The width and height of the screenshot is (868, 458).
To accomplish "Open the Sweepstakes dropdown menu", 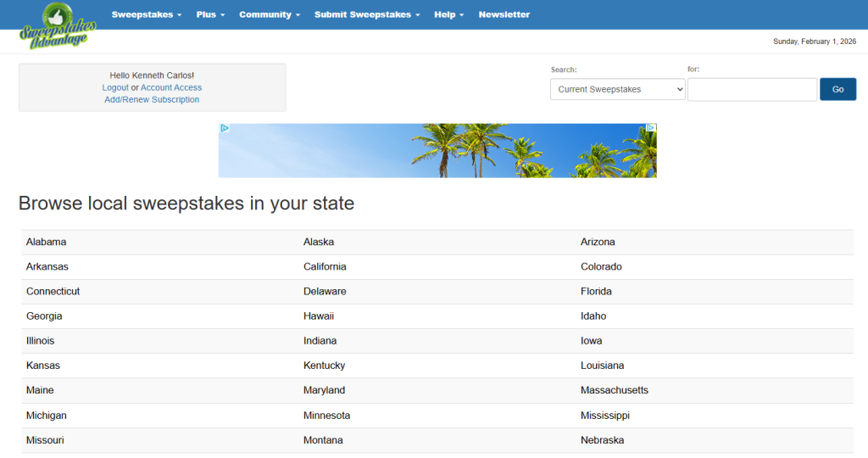I will pyautogui.click(x=146, y=14).
